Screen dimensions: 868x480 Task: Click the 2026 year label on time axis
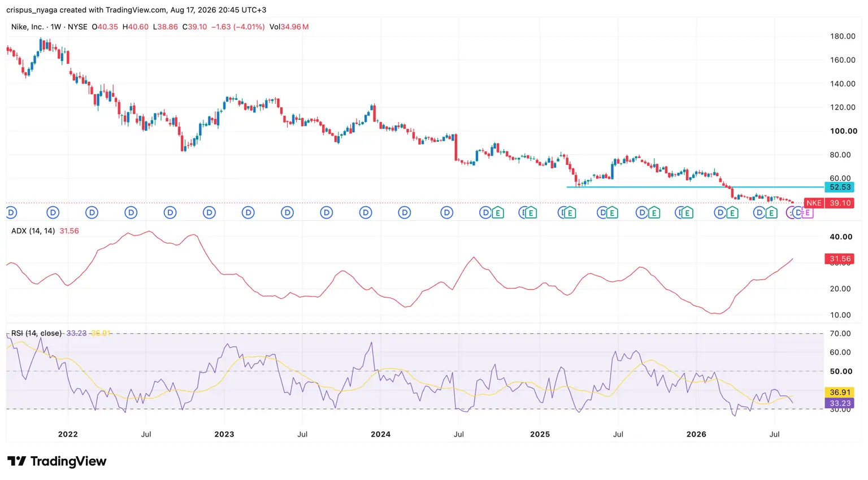click(696, 434)
